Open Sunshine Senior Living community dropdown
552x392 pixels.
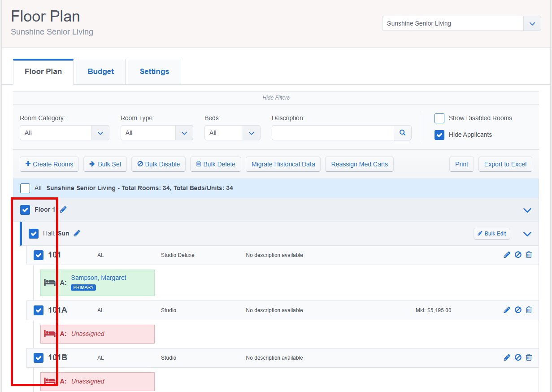(x=461, y=23)
